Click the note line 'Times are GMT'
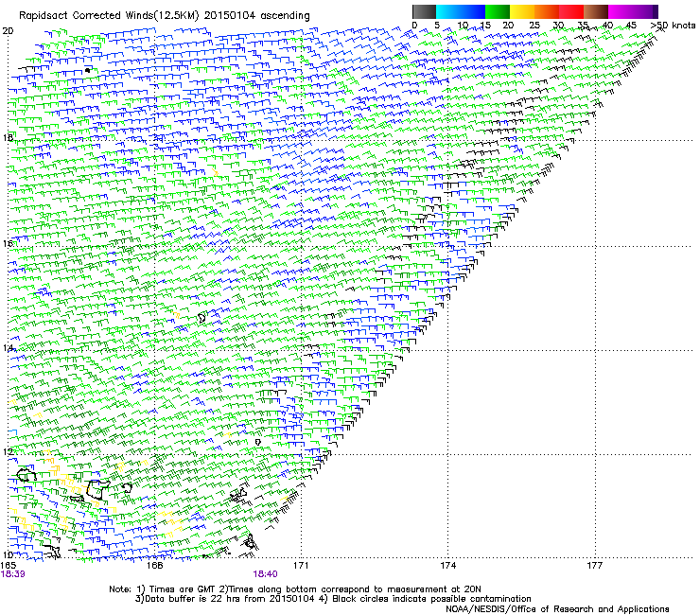Image resolution: width=700 pixels, height=615 pixels. [182, 589]
